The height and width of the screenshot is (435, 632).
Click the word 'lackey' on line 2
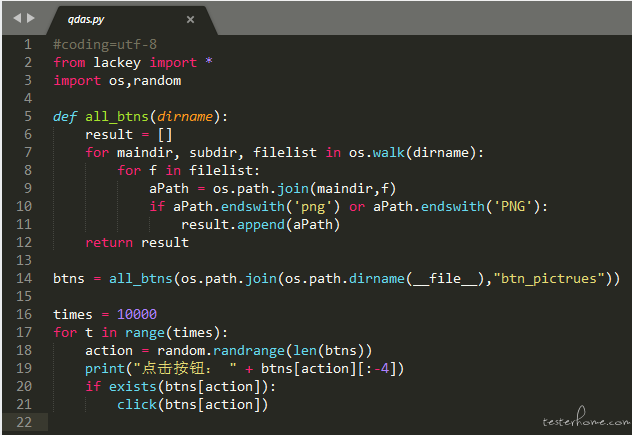click(117, 63)
